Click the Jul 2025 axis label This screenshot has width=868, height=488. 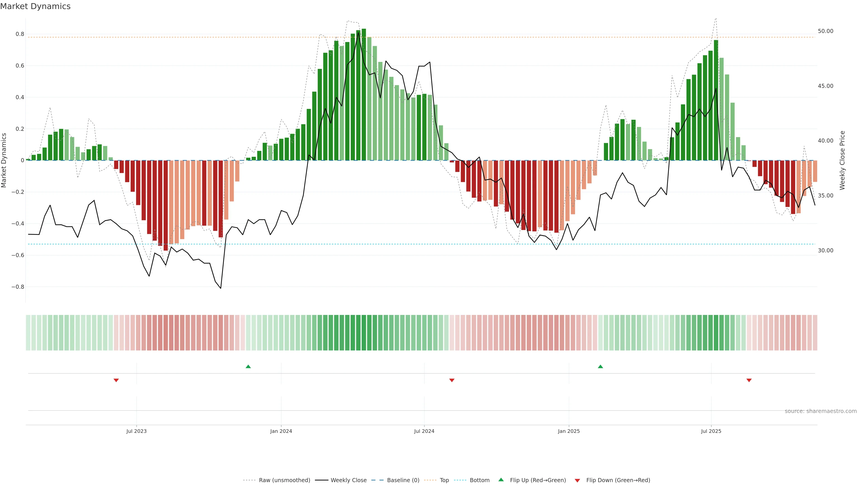(x=711, y=431)
